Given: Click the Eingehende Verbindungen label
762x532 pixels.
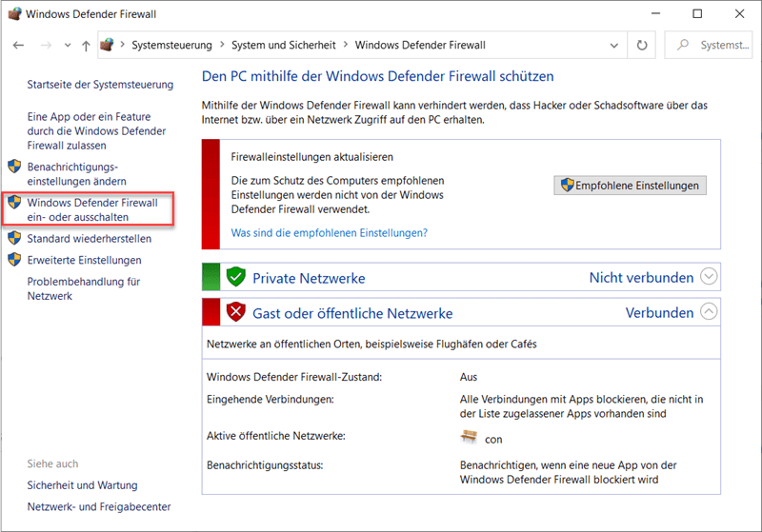Looking at the screenshot, I should (271, 400).
